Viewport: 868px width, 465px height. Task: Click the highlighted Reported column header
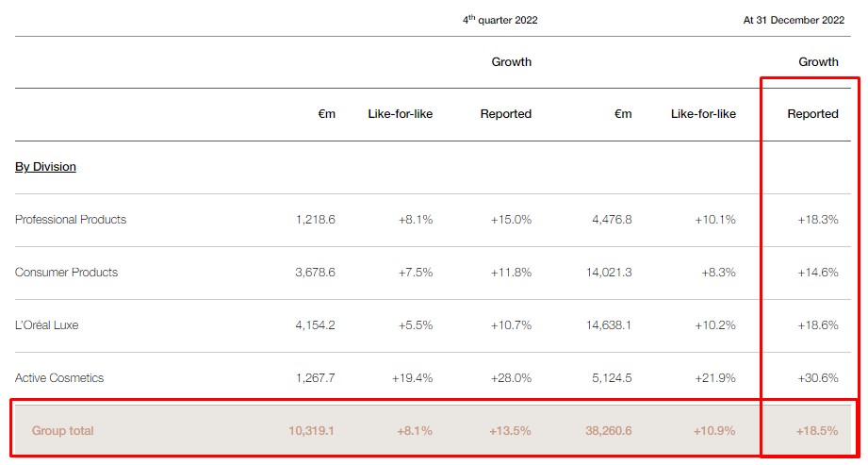812,114
